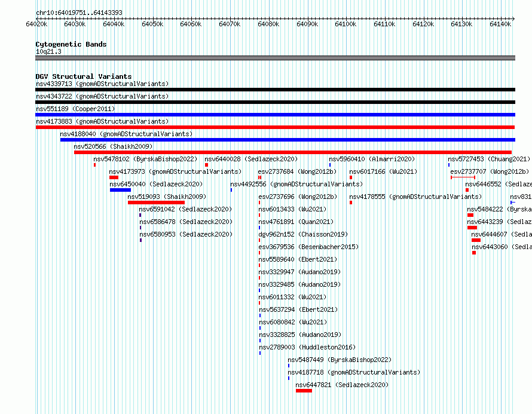
Task: Click nsv6446552 variant label
Action: (499, 184)
